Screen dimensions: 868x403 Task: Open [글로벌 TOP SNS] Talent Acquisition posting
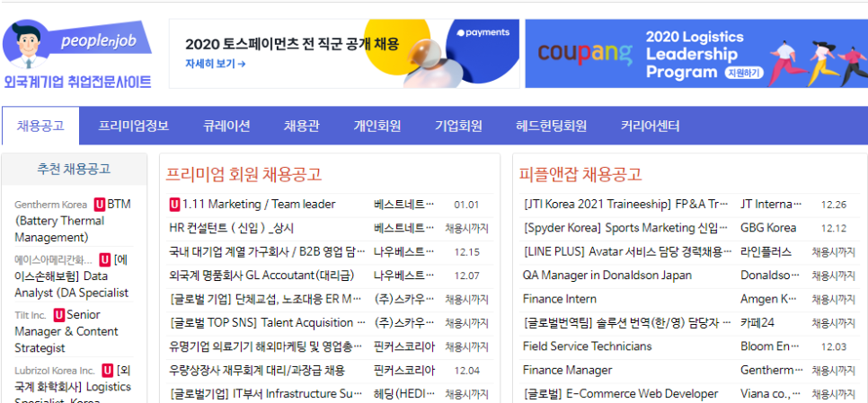click(x=268, y=323)
